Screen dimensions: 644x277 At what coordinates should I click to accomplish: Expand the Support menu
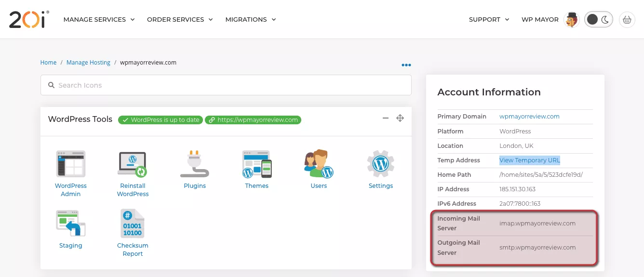click(489, 19)
